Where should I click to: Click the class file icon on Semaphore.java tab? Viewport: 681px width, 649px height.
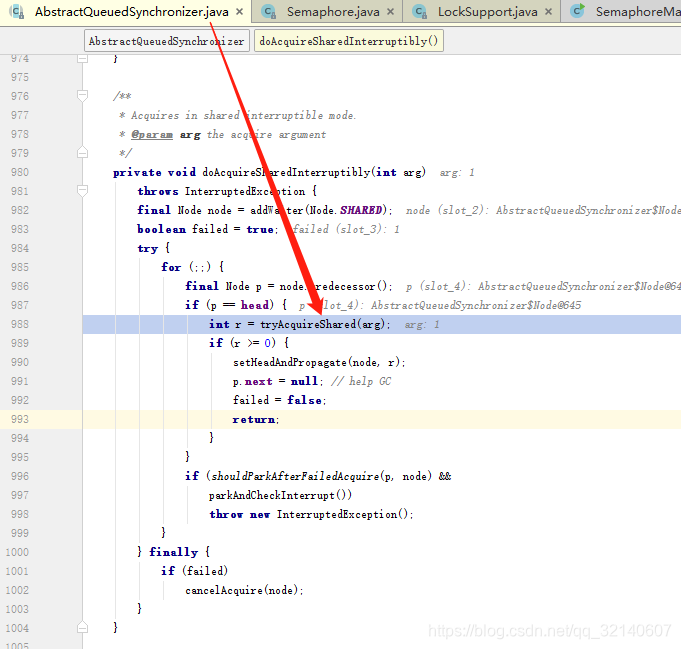pos(269,12)
